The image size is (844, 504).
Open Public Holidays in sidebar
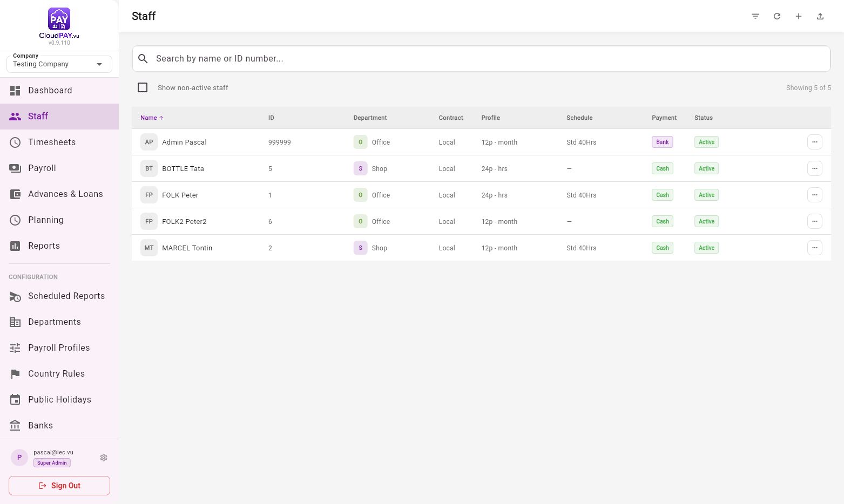tap(59, 400)
